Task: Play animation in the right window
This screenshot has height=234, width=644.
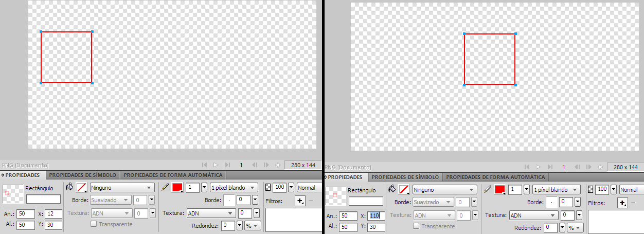Action: (x=539, y=167)
